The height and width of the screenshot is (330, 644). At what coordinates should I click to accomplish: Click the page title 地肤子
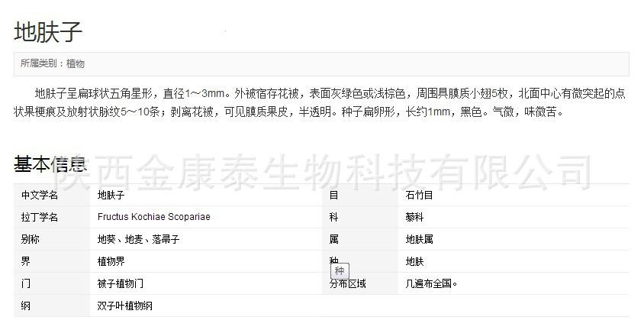click(x=48, y=31)
